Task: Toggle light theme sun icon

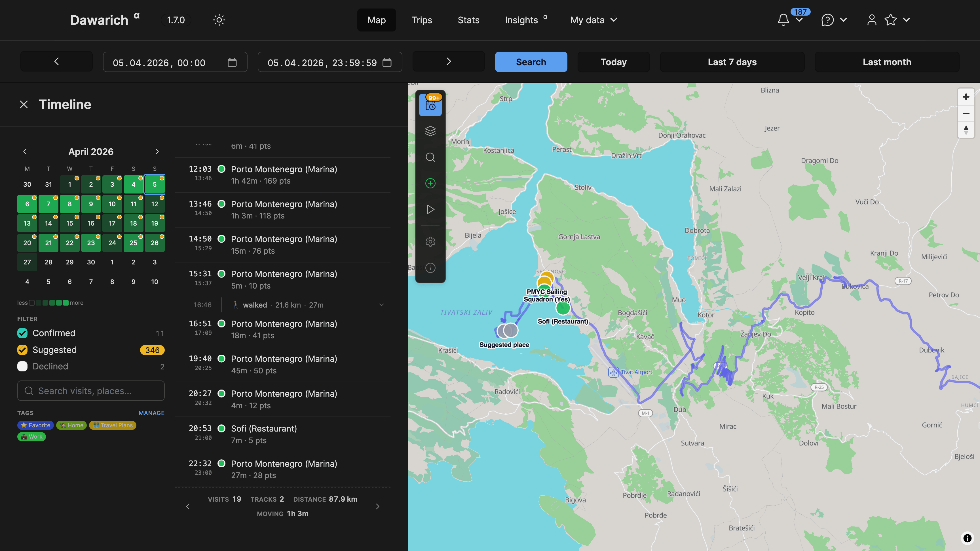Action: point(219,20)
